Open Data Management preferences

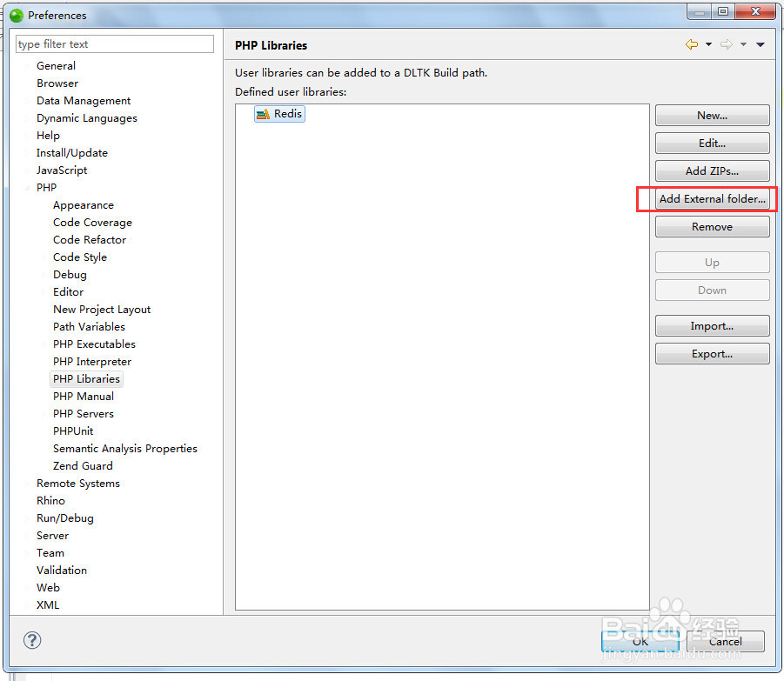click(84, 101)
